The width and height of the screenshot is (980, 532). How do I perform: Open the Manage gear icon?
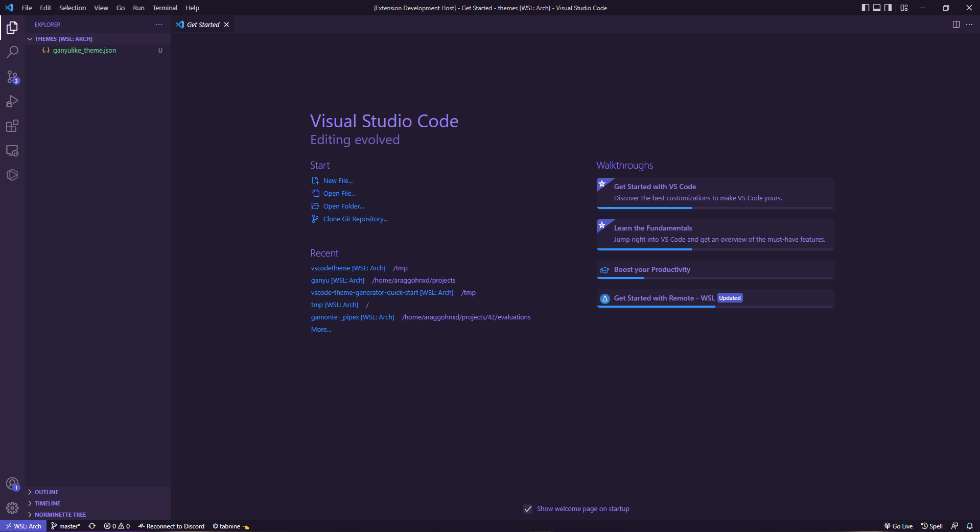[12, 507]
